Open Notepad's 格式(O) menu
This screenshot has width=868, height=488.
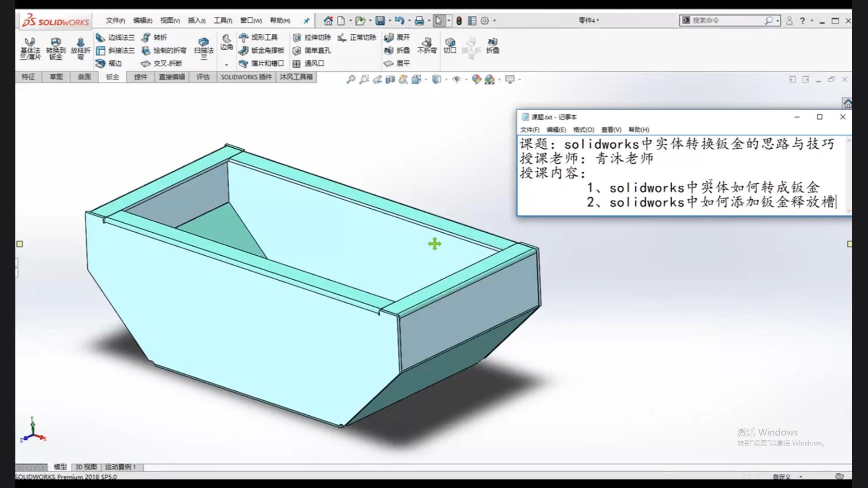[x=584, y=130]
